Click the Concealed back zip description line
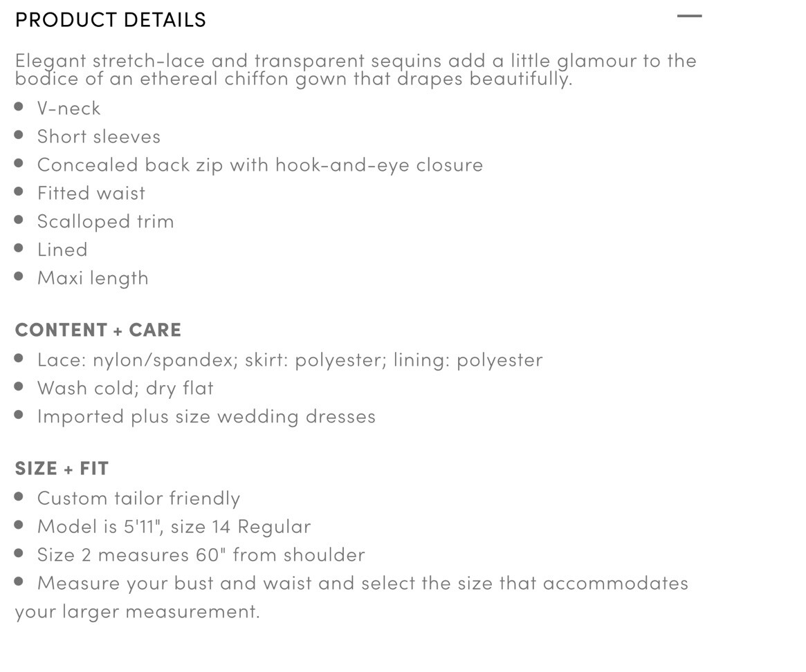The width and height of the screenshot is (806, 672). point(260,165)
